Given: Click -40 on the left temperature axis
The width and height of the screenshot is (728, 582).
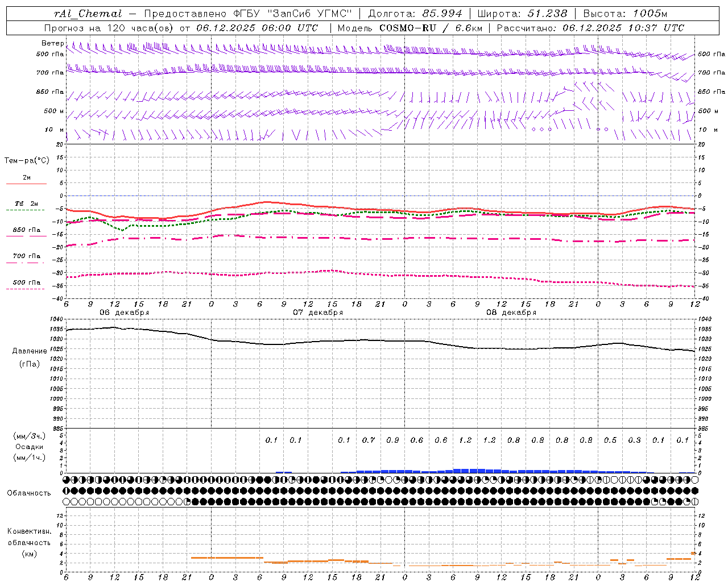Looking at the screenshot, I should (59, 298).
